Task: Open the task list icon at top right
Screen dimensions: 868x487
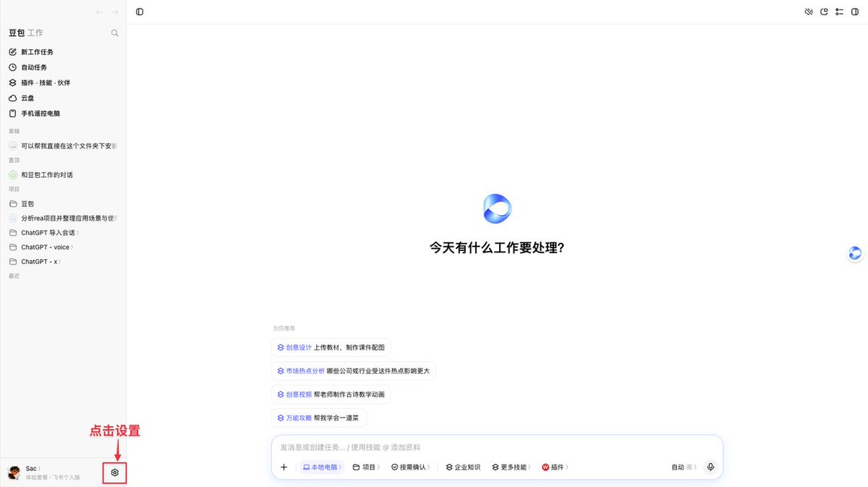Action: point(839,12)
